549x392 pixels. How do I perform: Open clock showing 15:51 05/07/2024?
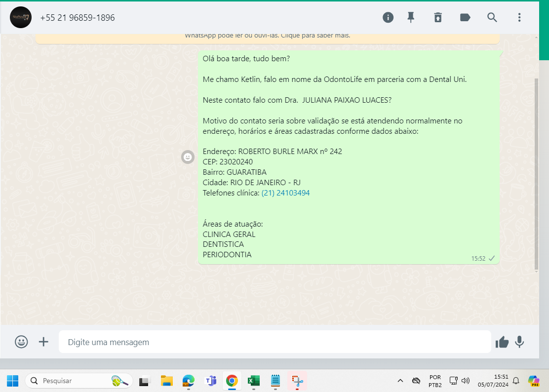click(x=493, y=381)
